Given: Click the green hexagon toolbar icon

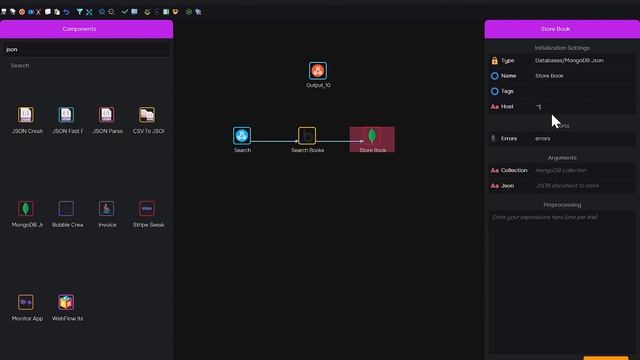Looking at the screenshot, I should click(189, 12).
